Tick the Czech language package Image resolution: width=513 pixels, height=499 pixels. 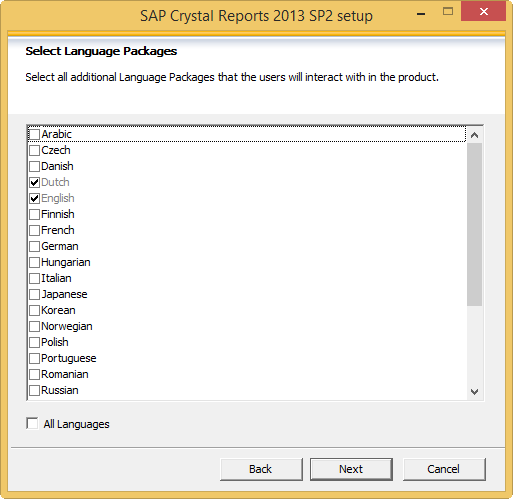34,150
